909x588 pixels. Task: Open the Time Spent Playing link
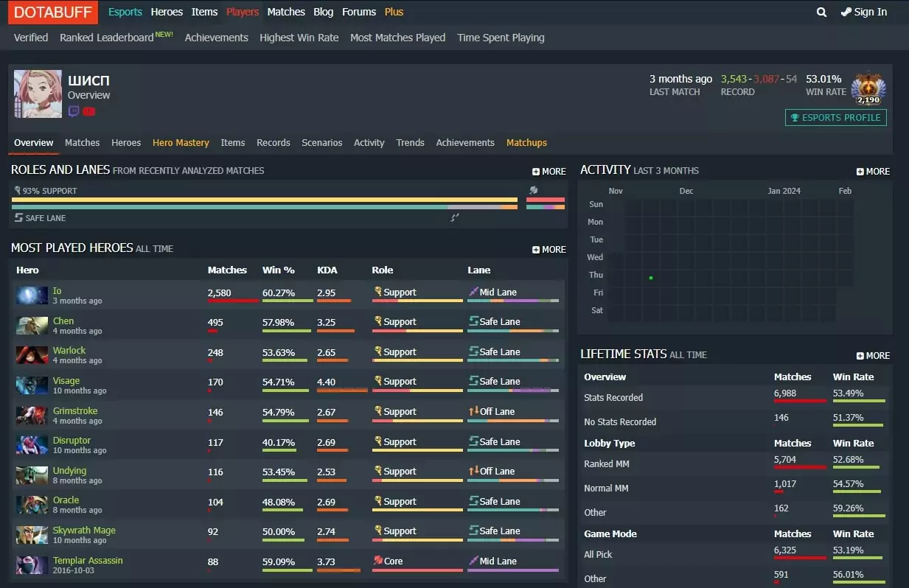501,38
